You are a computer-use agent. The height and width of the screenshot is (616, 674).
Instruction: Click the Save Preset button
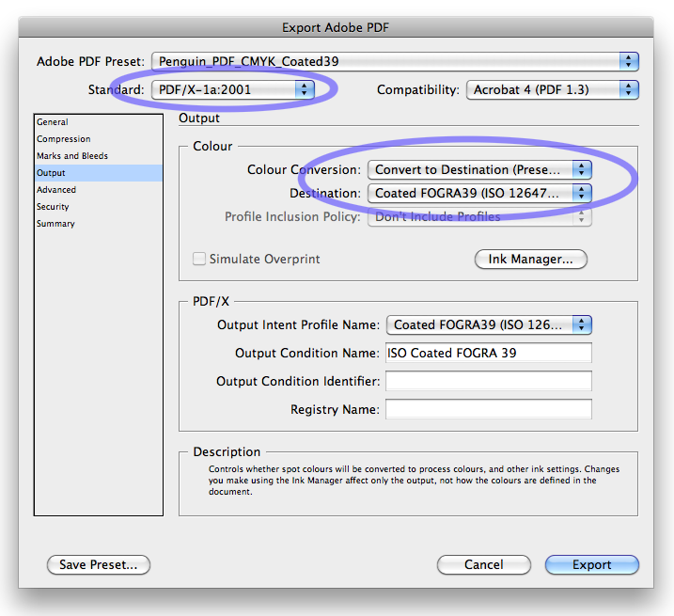99,565
